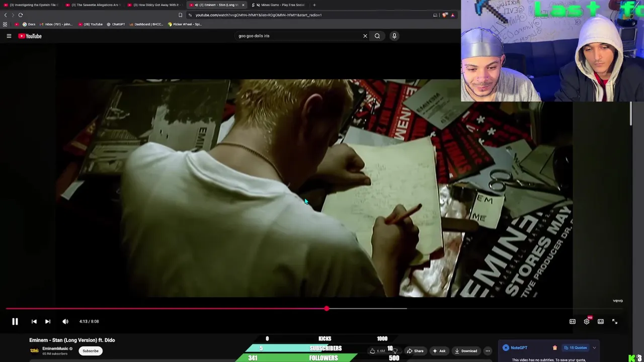Switch to How Diddy Got Away With It tab
Viewport: 644px width, 362px height.
(x=155, y=5)
